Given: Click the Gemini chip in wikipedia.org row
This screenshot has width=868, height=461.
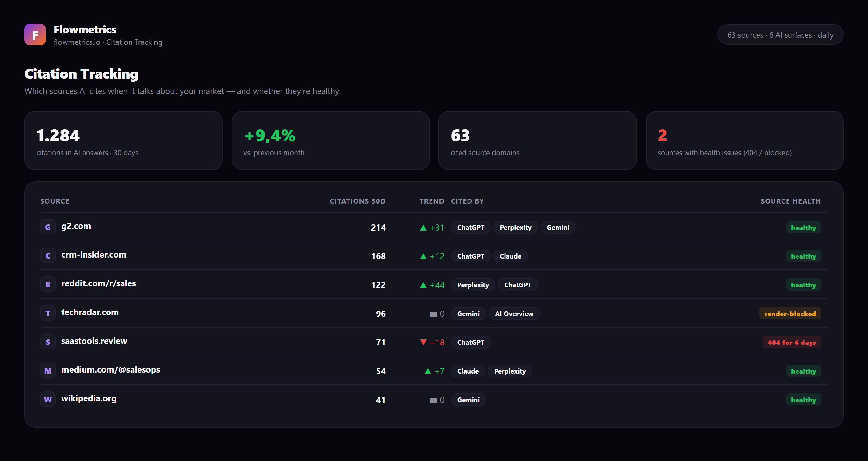Looking at the screenshot, I should 468,400.
